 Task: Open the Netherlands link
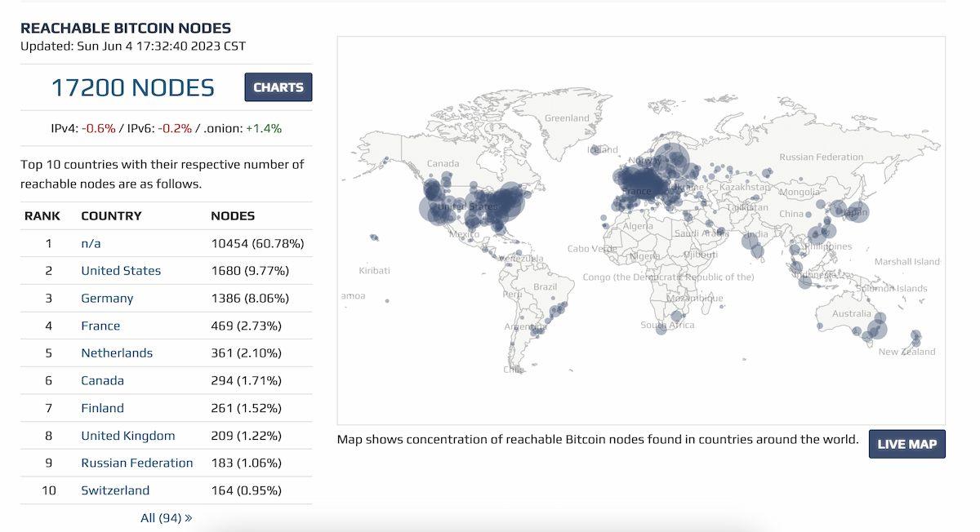117,353
